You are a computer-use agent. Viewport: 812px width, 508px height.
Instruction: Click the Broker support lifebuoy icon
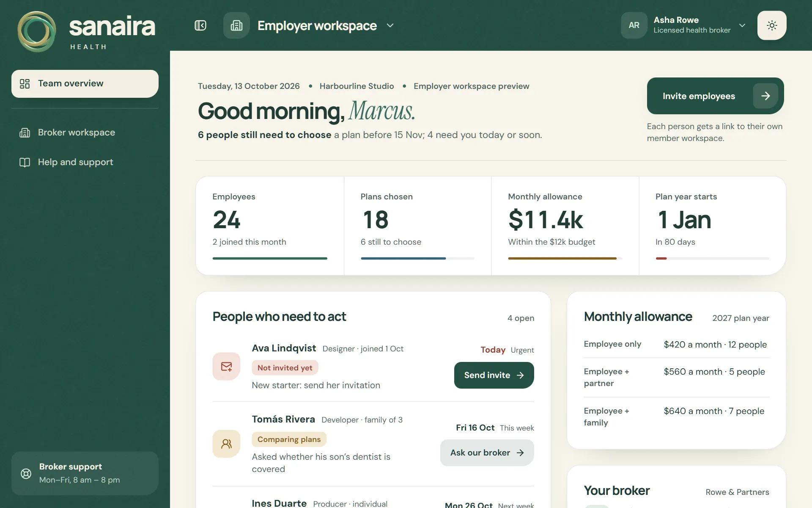(x=26, y=474)
